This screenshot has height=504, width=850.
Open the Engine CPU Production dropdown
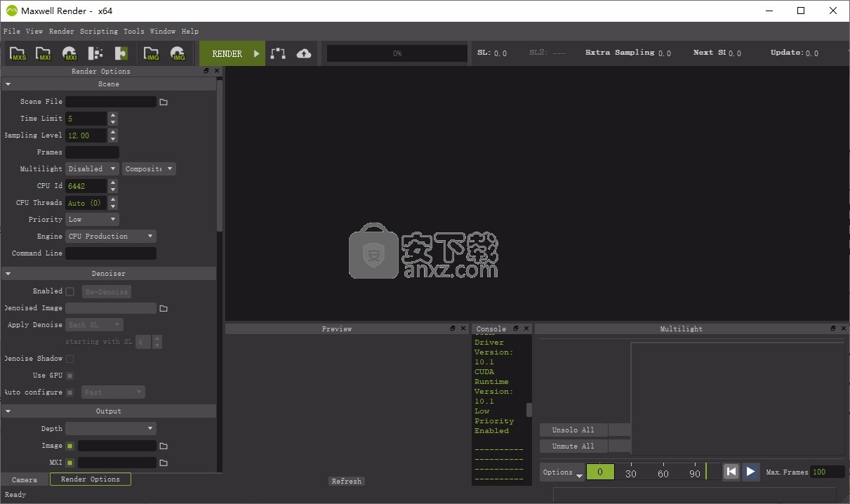[111, 237]
